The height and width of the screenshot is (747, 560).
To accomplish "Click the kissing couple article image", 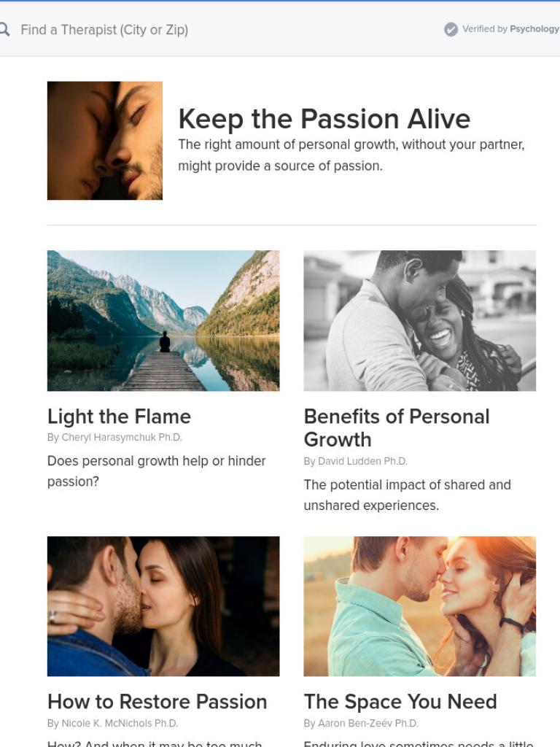I will click(x=163, y=606).
